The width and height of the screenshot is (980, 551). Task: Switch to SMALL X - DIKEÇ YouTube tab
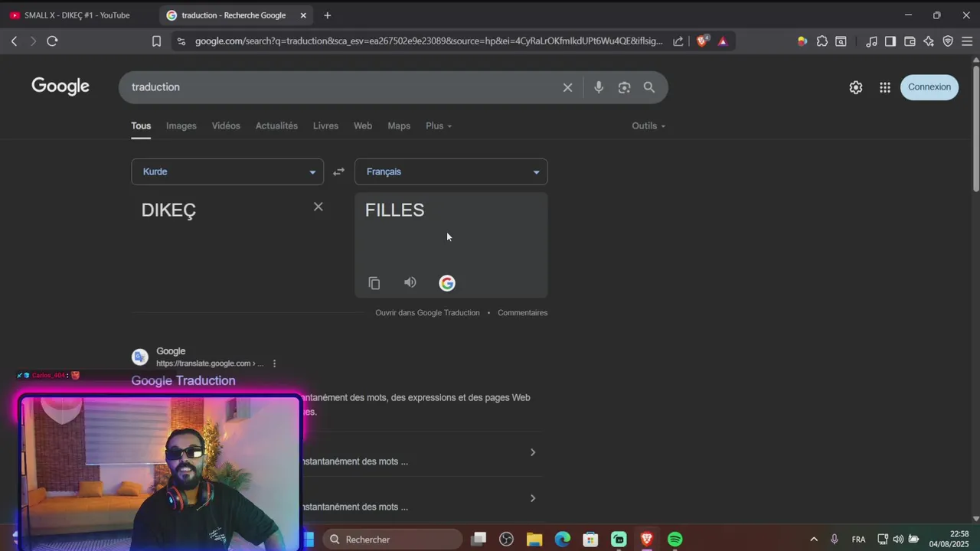[x=79, y=15]
